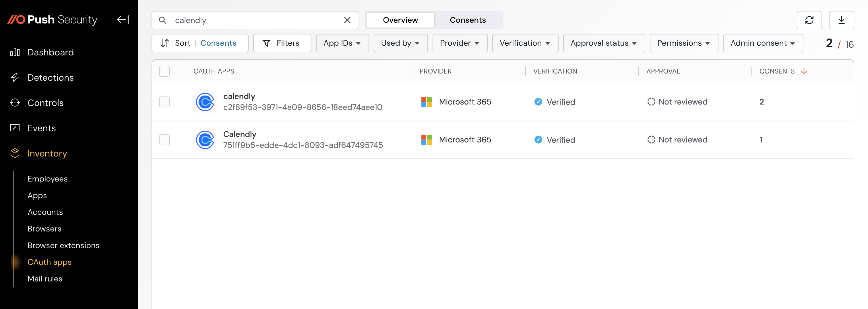Click the Dashboard bar chart icon
The width and height of the screenshot is (868, 309).
click(15, 52)
